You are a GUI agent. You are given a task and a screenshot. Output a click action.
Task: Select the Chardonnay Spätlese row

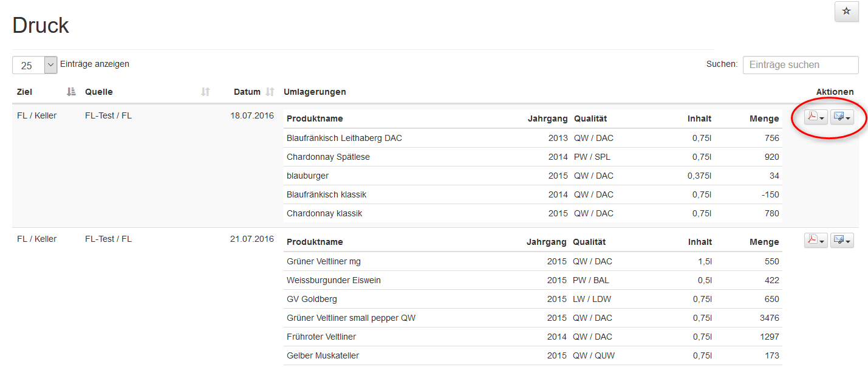(x=328, y=157)
